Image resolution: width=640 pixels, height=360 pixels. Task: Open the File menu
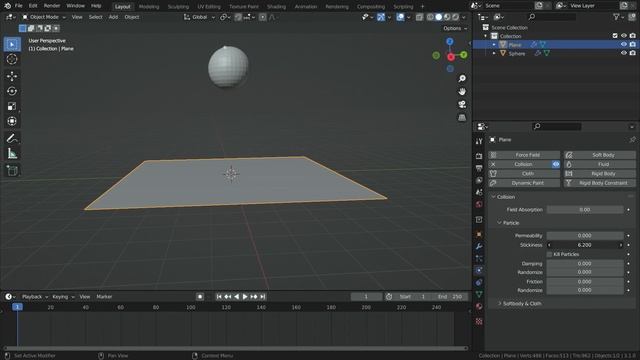pos(18,6)
